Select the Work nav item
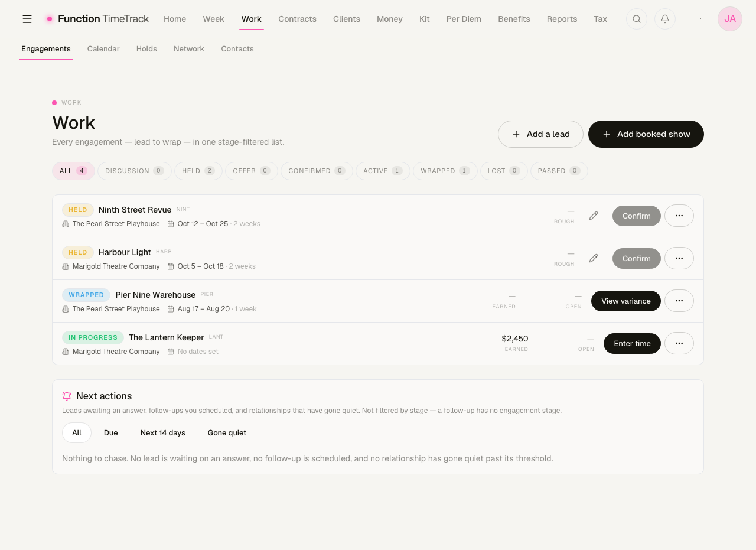This screenshot has width=756, height=550. 252,19
